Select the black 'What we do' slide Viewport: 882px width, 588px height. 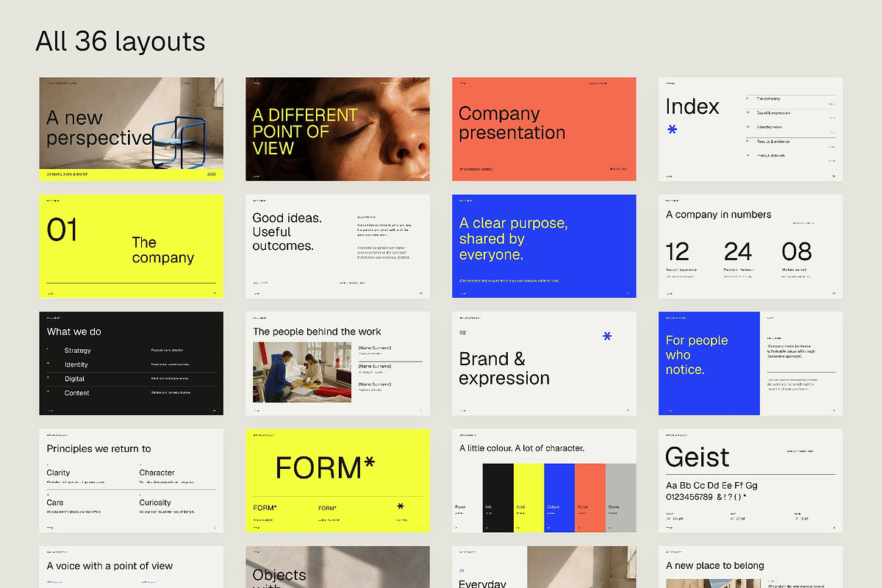click(x=131, y=363)
